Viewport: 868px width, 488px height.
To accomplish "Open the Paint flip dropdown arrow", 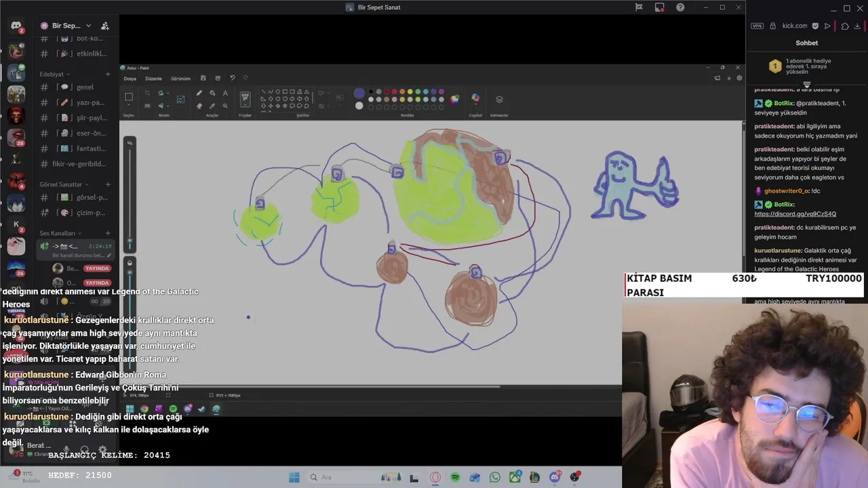I will tap(168, 106).
